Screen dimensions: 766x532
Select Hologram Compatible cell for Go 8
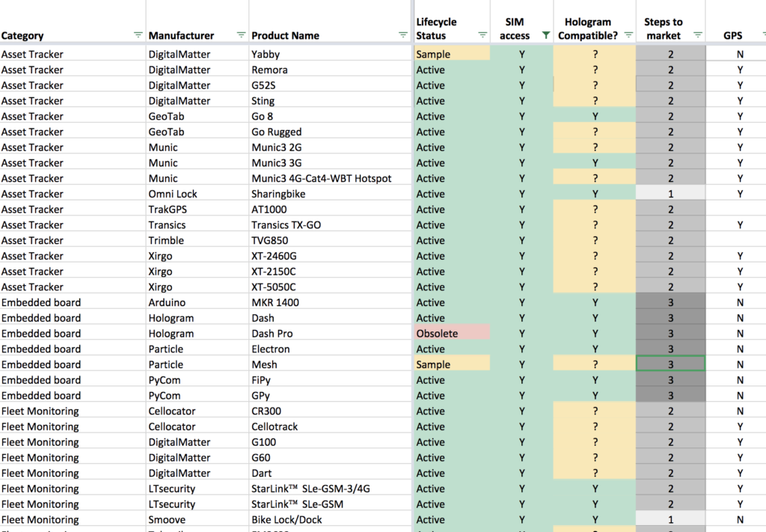(x=595, y=116)
